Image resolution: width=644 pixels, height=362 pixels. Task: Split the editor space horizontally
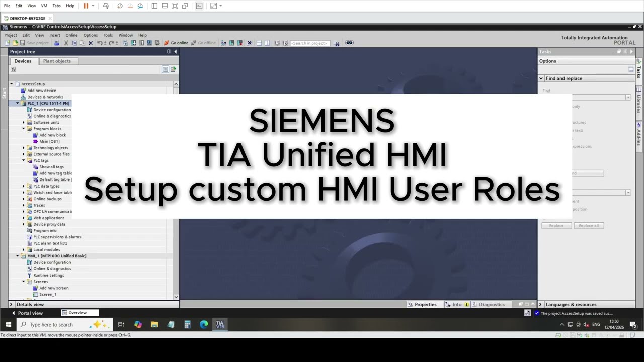[259, 43]
